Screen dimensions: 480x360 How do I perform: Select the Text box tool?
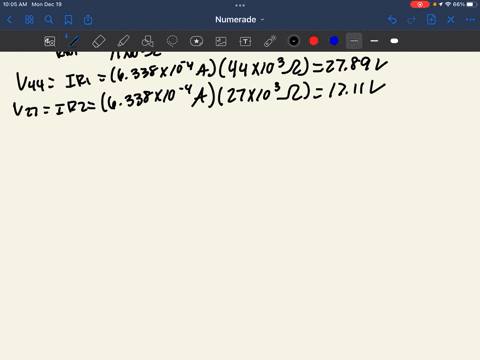tap(245, 41)
